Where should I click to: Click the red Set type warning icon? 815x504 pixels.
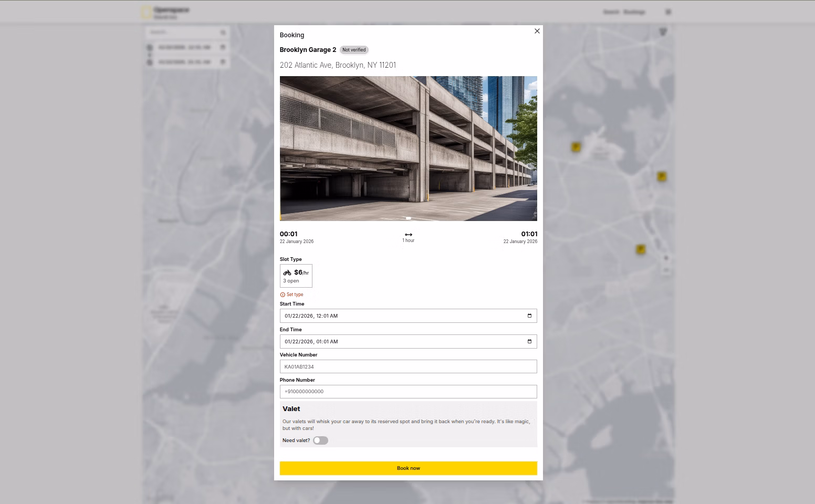point(283,295)
